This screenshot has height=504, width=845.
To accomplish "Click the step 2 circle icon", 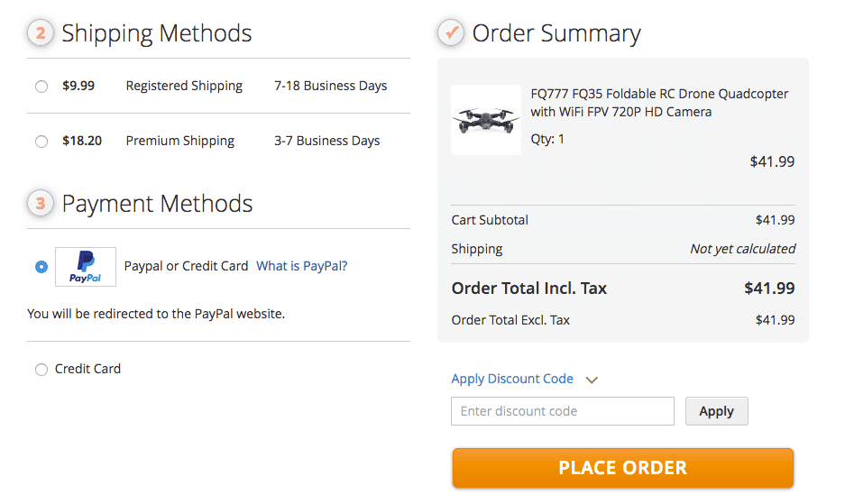I will (x=41, y=32).
